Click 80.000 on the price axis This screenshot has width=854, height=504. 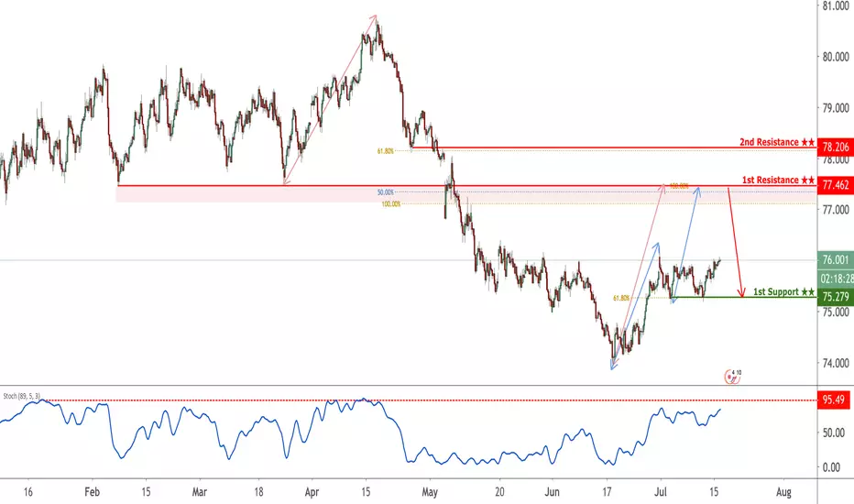point(836,57)
